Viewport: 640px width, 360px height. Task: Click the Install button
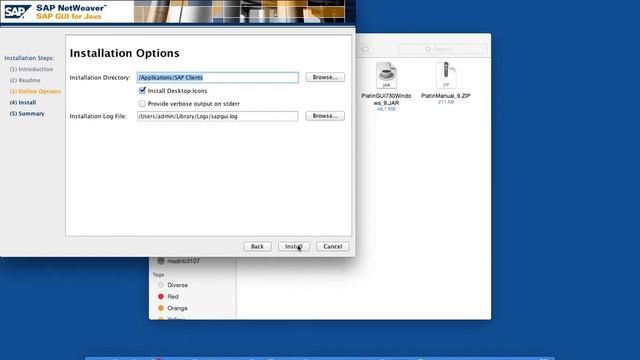pos(294,247)
